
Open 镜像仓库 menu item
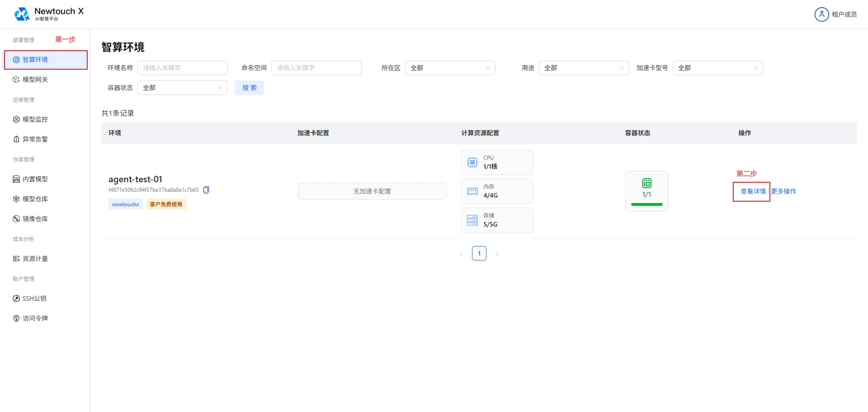[x=45, y=219]
